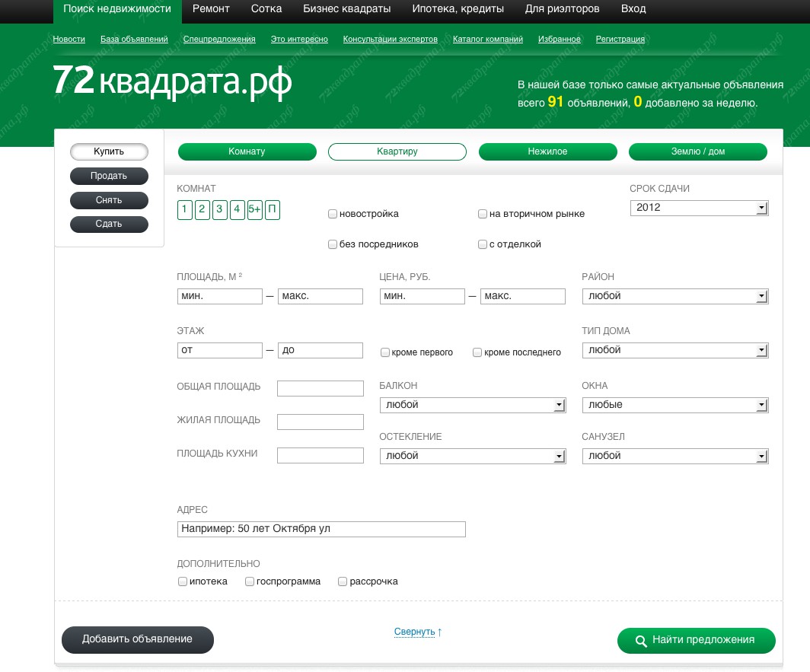Open the САНУЗЕЛ dropdown

point(675,456)
